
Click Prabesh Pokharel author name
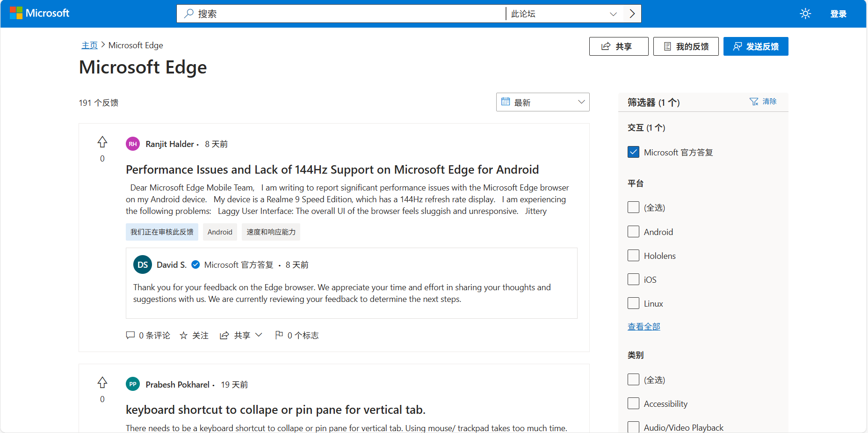coord(177,384)
